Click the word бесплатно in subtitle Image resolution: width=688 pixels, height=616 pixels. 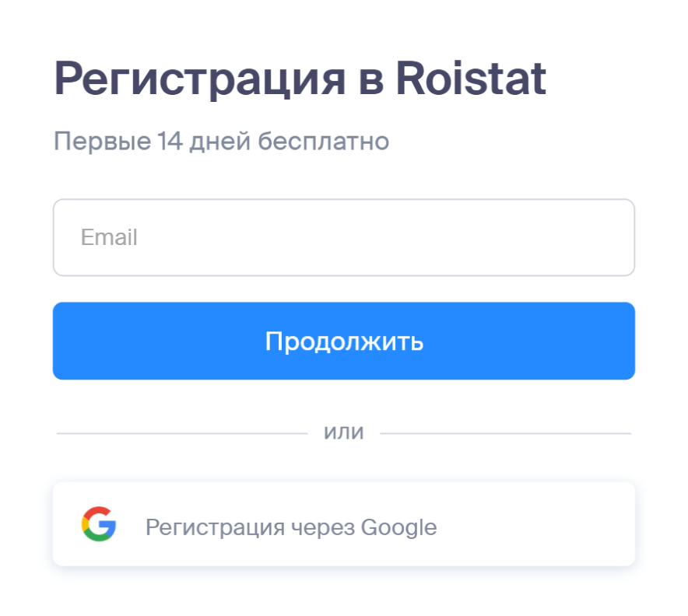pos(324,142)
